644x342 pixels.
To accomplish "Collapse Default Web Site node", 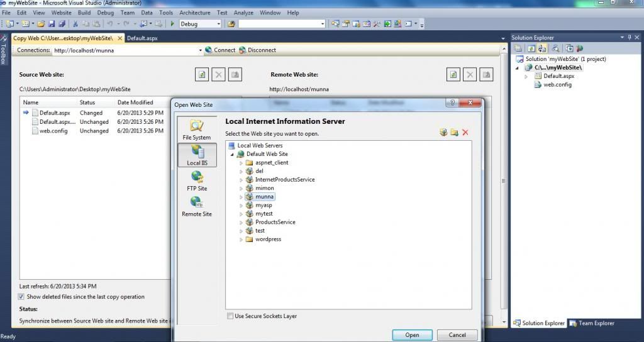I will 233,155.
